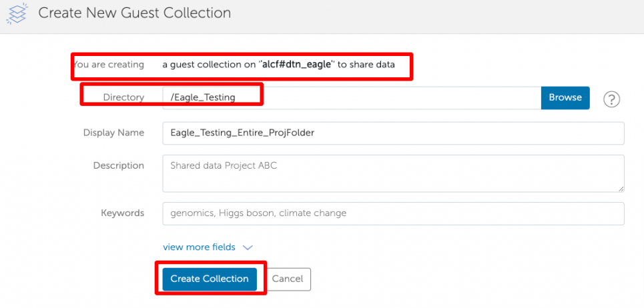This screenshot has width=644, height=308.
Task: Open the help question mark icon
Action: tap(611, 99)
